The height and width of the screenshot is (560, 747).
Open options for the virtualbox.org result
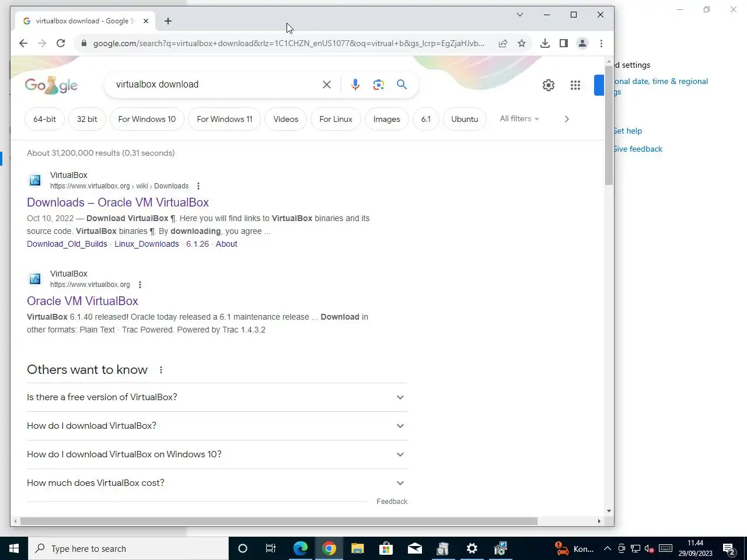tap(140, 285)
